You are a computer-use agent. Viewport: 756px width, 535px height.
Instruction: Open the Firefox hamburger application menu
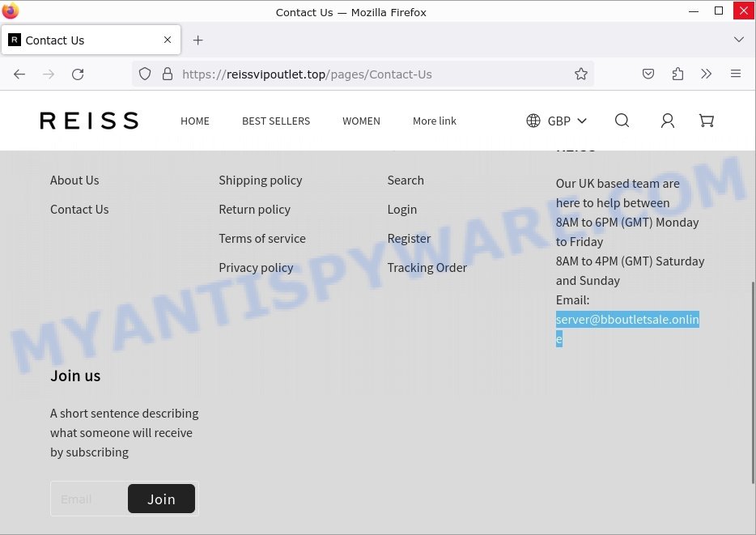tap(736, 74)
